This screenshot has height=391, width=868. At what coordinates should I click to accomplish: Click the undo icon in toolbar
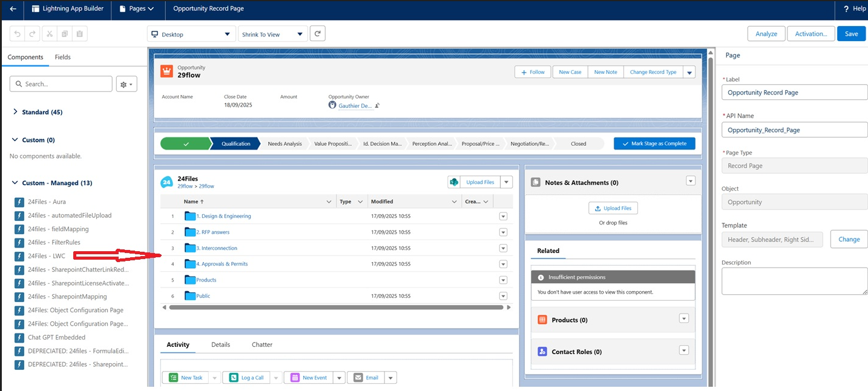[x=18, y=34]
